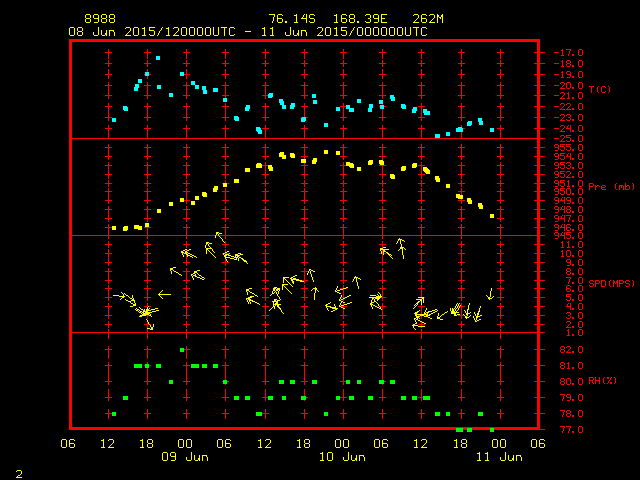This screenshot has width=640, height=480.
Task: Click the Pre (mb) axis title
Action: click(x=611, y=187)
